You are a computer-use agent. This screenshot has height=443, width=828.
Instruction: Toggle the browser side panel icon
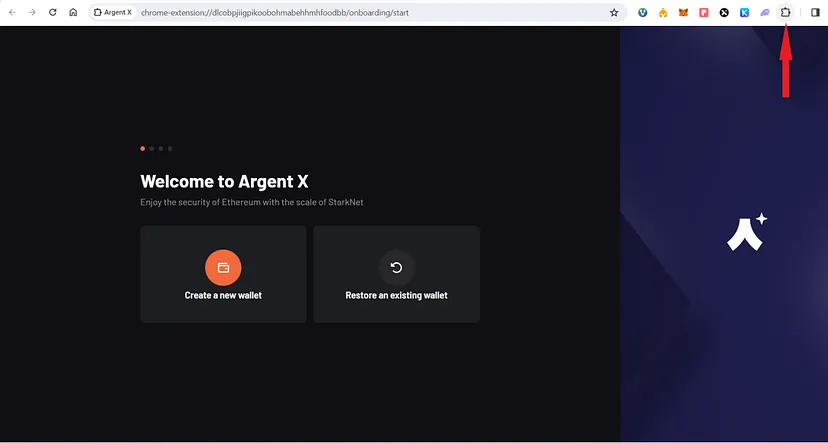[814, 12]
